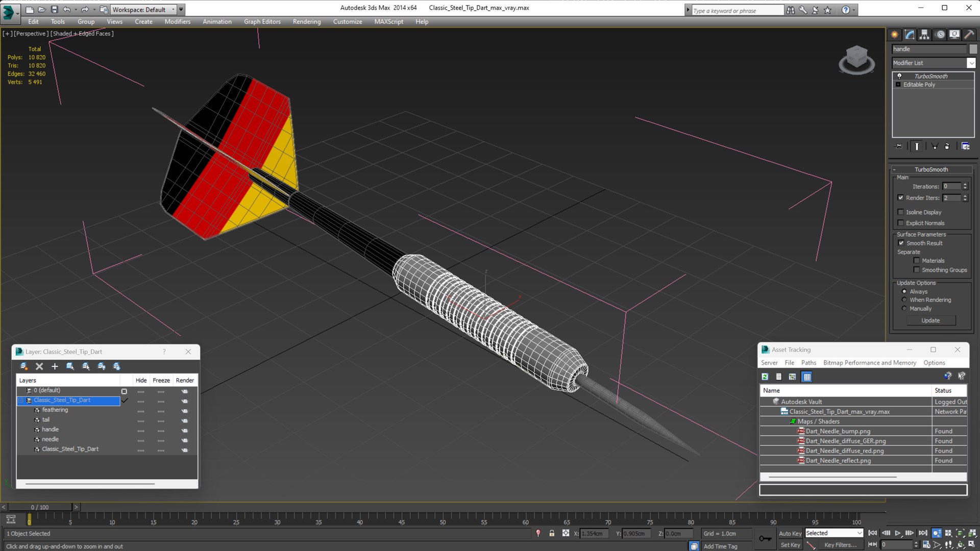
Task: Collapse the Classic_Steel_Tip_Dart layer tree
Action: pyautogui.click(x=21, y=400)
